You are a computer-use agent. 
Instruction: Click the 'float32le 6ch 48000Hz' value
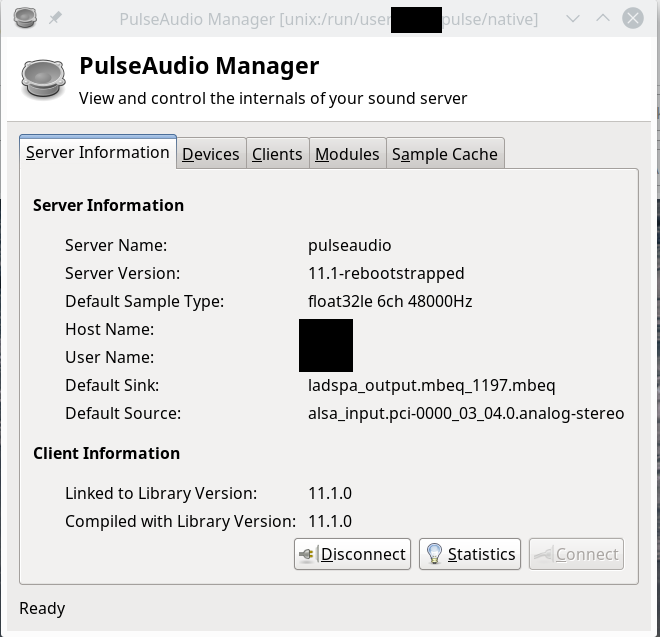(x=390, y=301)
